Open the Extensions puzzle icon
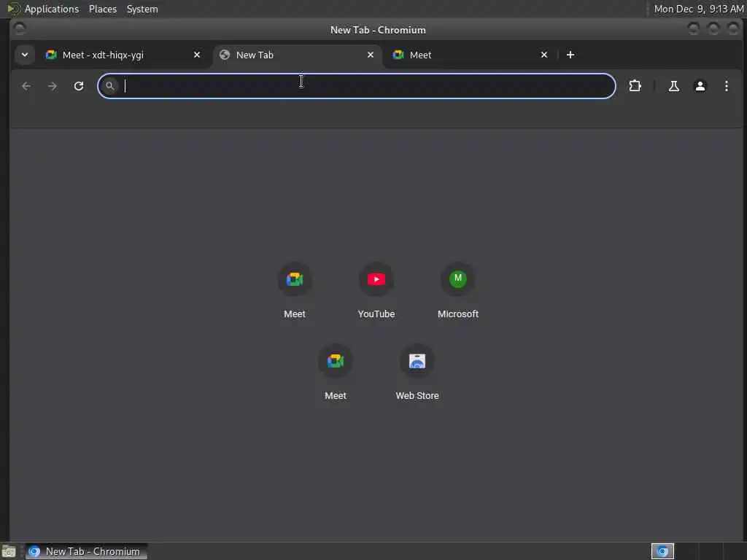 click(x=635, y=86)
